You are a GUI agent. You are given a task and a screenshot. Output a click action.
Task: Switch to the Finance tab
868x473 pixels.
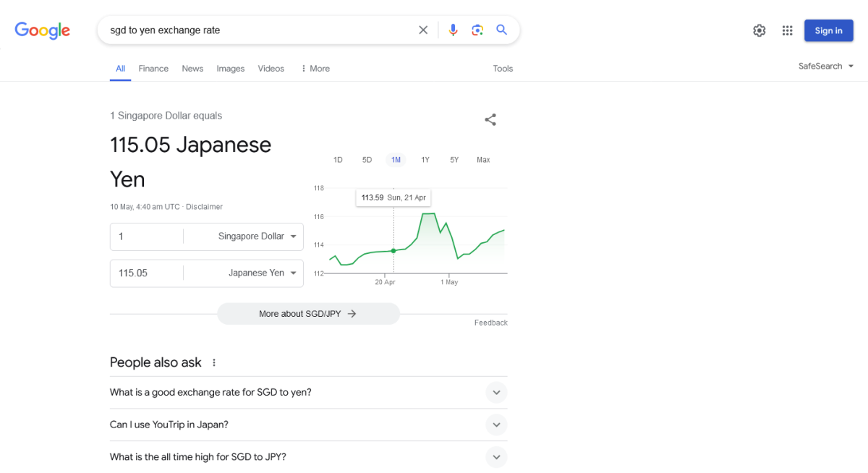153,69
